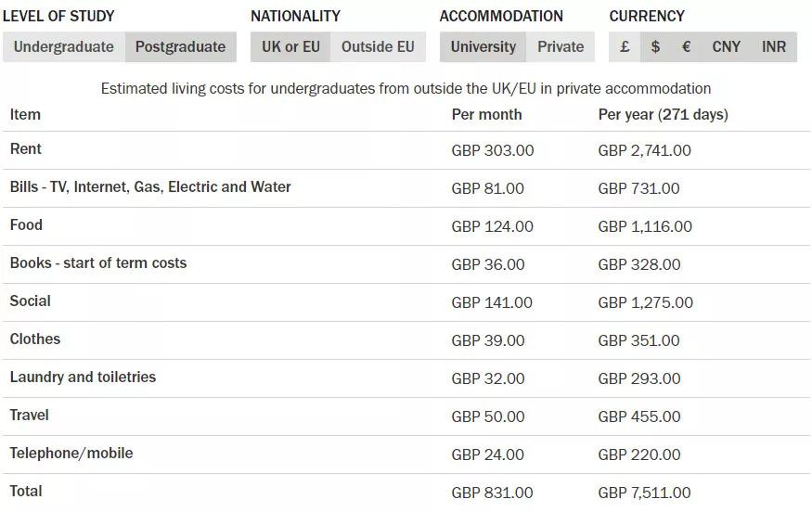Choose the euro € currency symbol
The height and width of the screenshot is (512, 812).
[x=686, y=46]
